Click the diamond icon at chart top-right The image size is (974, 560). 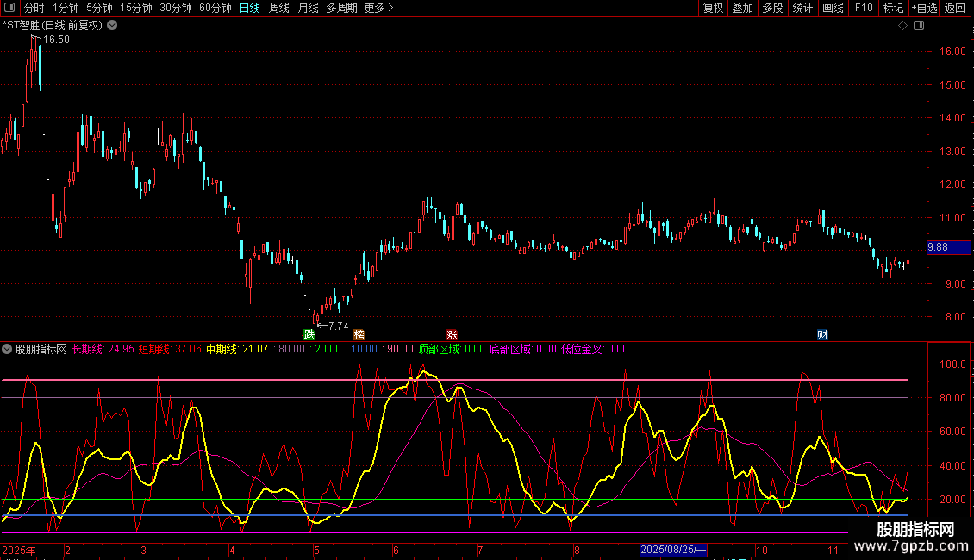click(902, 26)
